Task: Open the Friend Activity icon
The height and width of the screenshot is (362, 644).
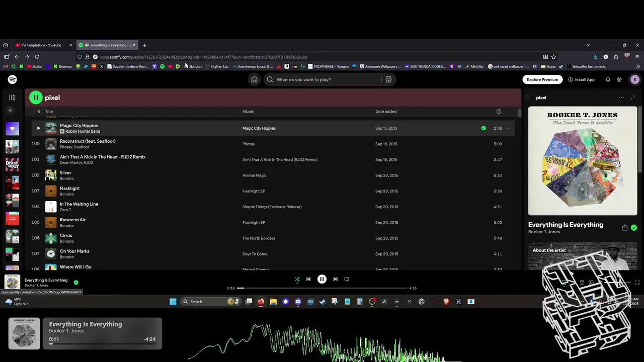Action: [619, 79]
